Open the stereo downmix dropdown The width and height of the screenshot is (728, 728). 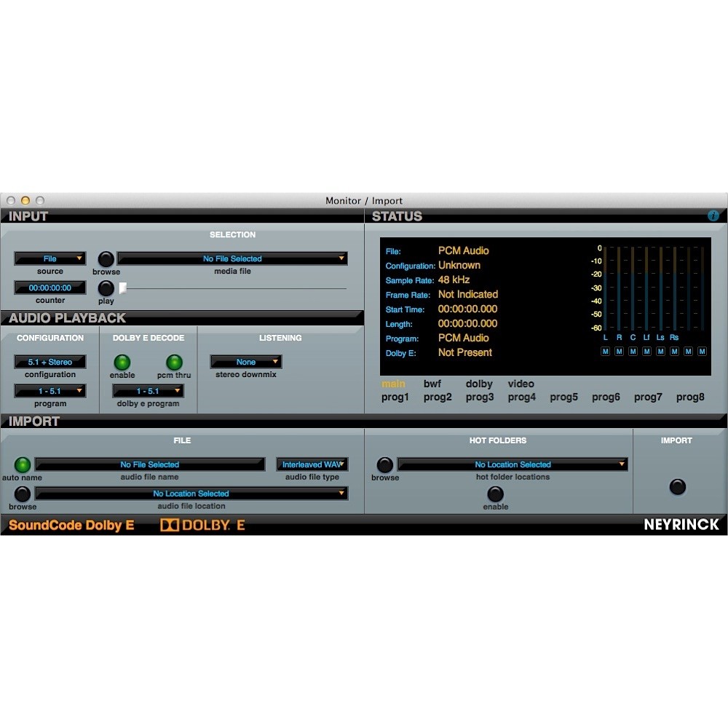pos(246,362)
